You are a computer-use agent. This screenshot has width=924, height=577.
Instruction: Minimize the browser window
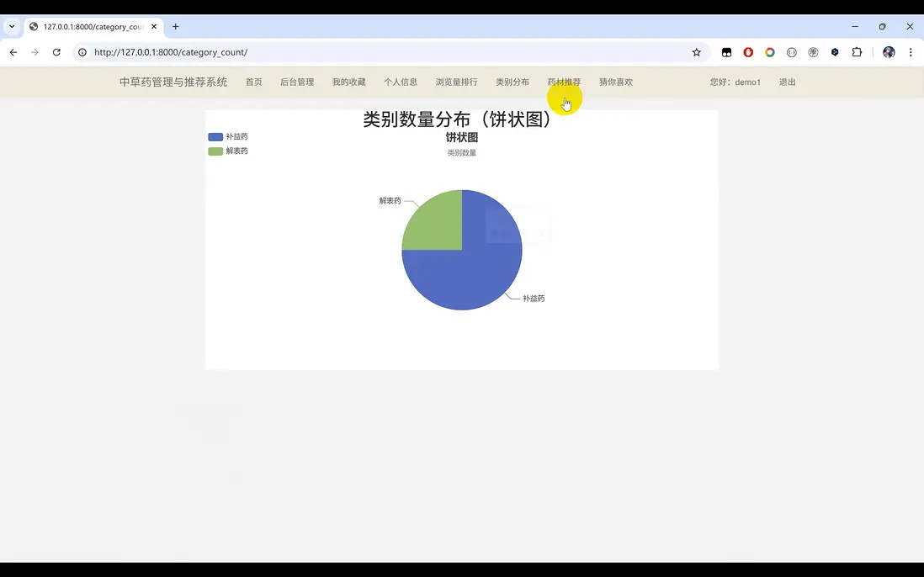click(855, 27)
